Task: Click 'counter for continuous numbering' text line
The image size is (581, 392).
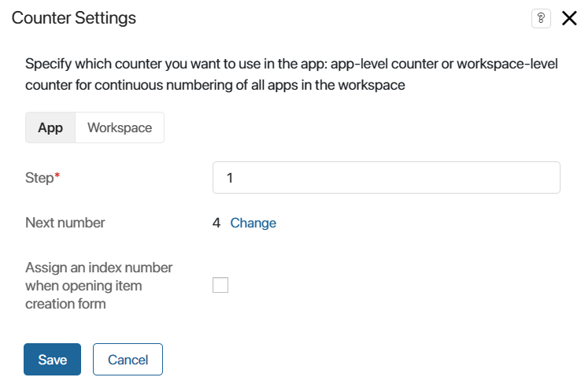Action: pos(215,85)
